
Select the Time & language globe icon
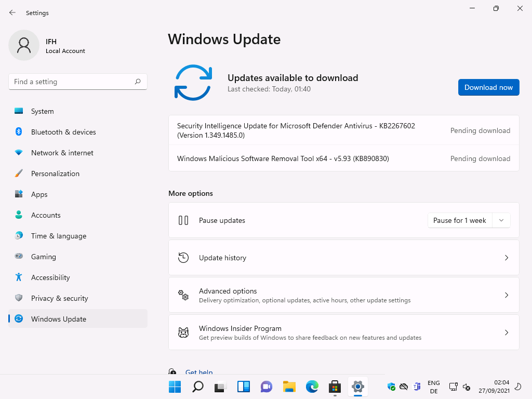coord(19,235)
